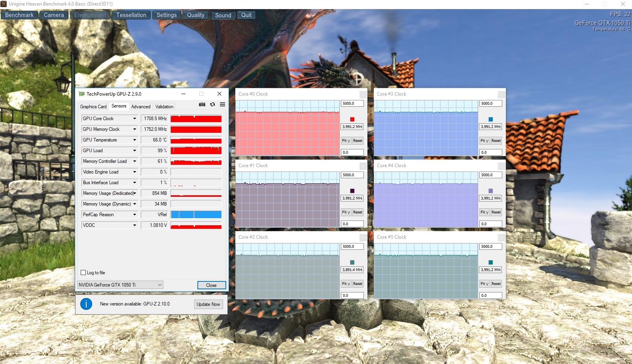Click Reset in Core #0 Clock
This screenshot has width=632, height=364.
coord(358,141)
